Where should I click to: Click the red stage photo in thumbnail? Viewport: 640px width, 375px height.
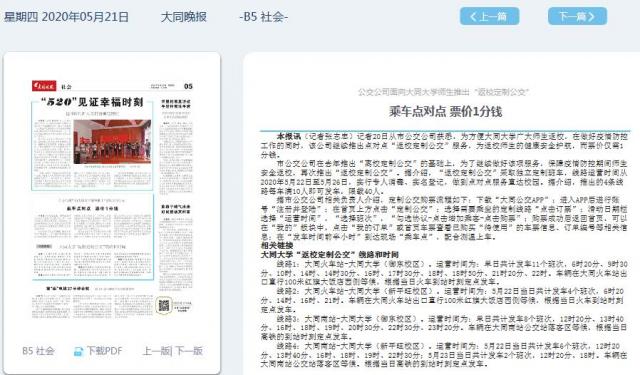[x=112, y=142]
